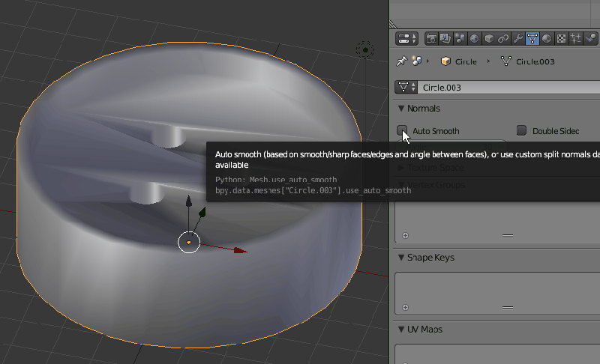Image resolution: width=600 pixels, height=364 pixels.
Task: Open the Modifiers tab (wrench icon)
Action: (x=517, y=39)
